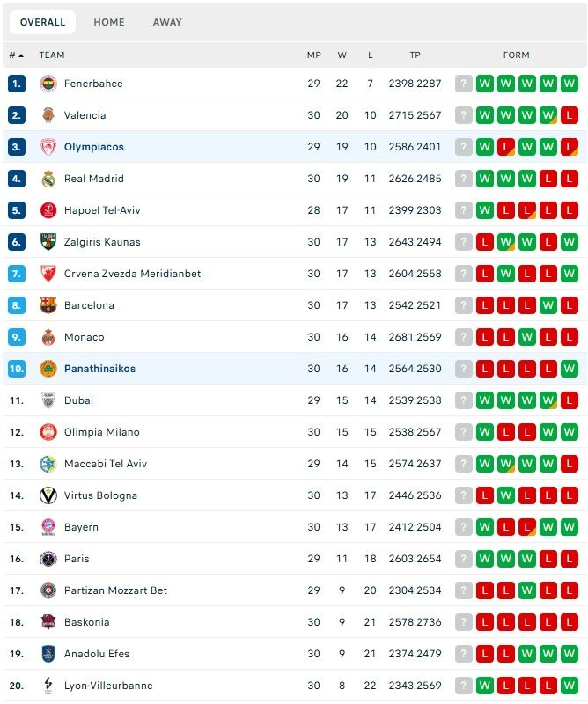This screenshot has width=588, height=704.
Task: Switch to the Away standings tab
Action: click(167, 22)
